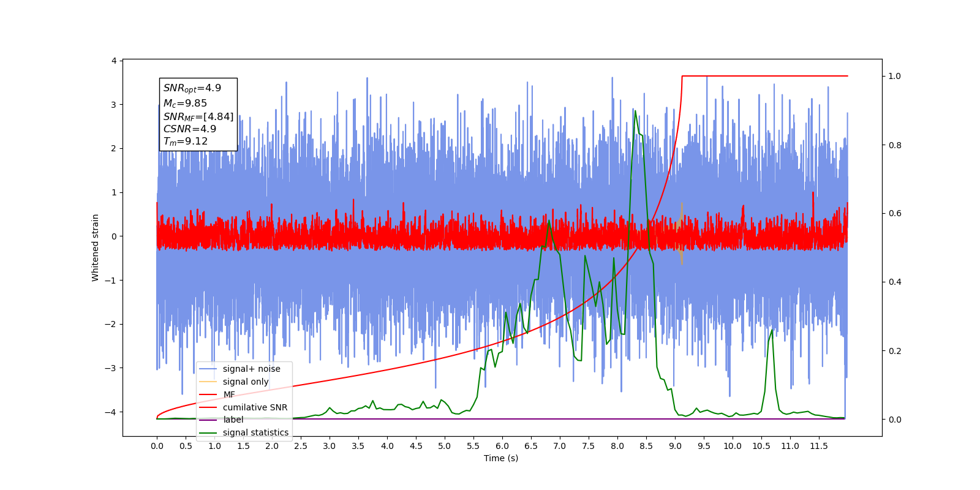Click the x-axis tick label 5.5

tap(473, 446)
